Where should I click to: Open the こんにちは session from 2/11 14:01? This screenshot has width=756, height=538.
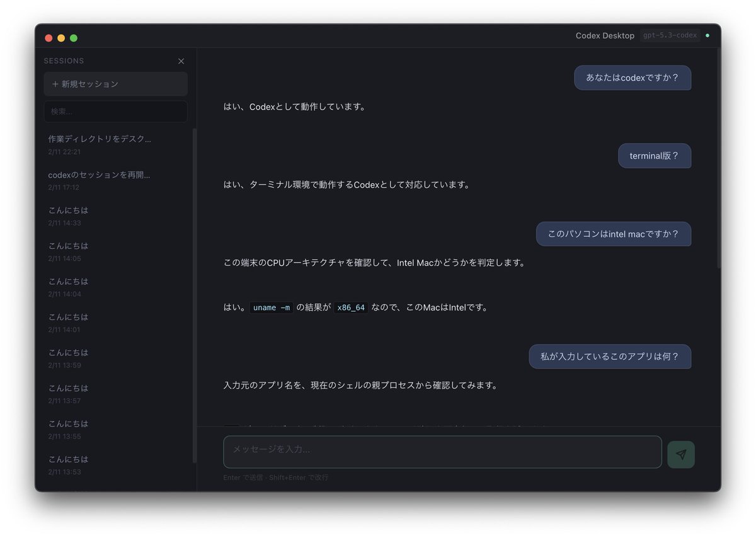tap(116, 323)
